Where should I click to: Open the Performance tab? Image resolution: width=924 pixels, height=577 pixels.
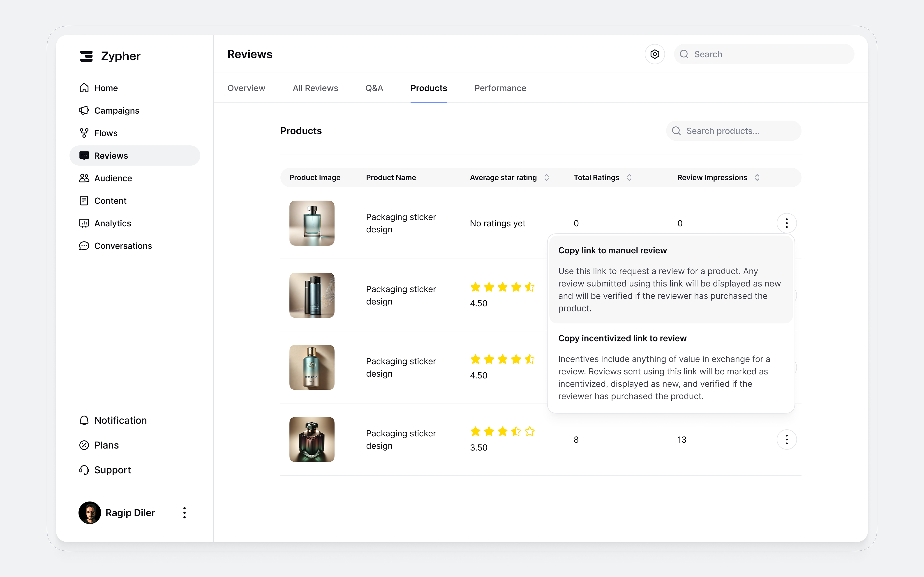pyautogui.click(x=500, y=88)
